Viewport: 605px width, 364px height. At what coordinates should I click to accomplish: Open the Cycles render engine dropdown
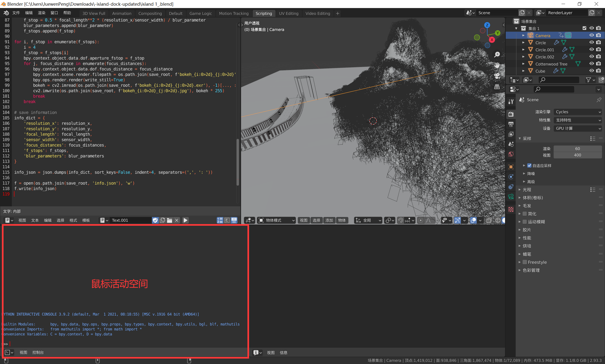578,112
